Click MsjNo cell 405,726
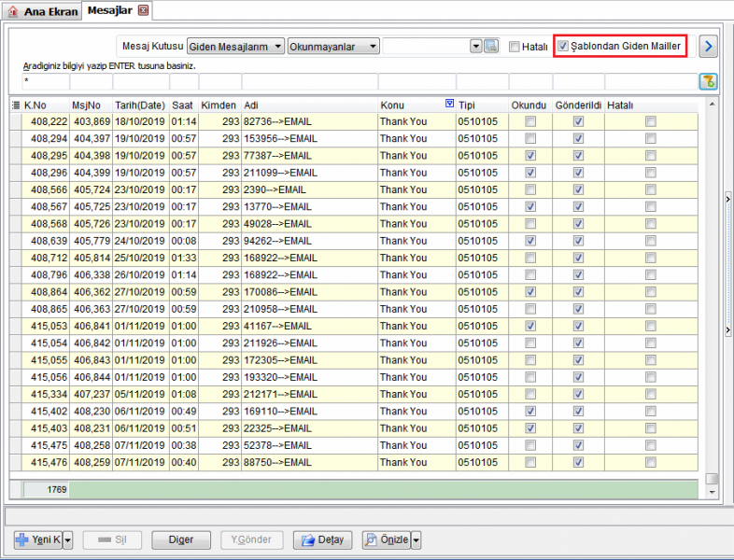The width and height of the screenshot is (734, 560). (x=92, y=224)
